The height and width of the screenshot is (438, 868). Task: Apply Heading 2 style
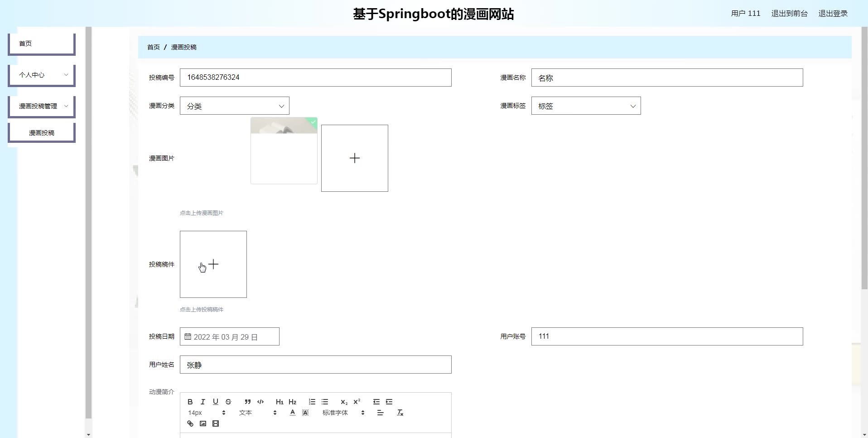pos(293,402)
